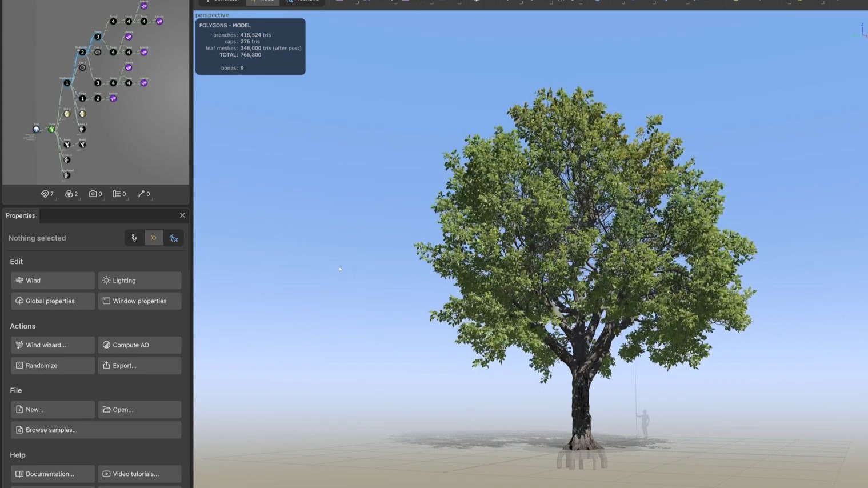Viewport: 868px width, 488px height.
Task: Switch to the Node mode tab
Action: pyautogui.click(x=262, y=1)
